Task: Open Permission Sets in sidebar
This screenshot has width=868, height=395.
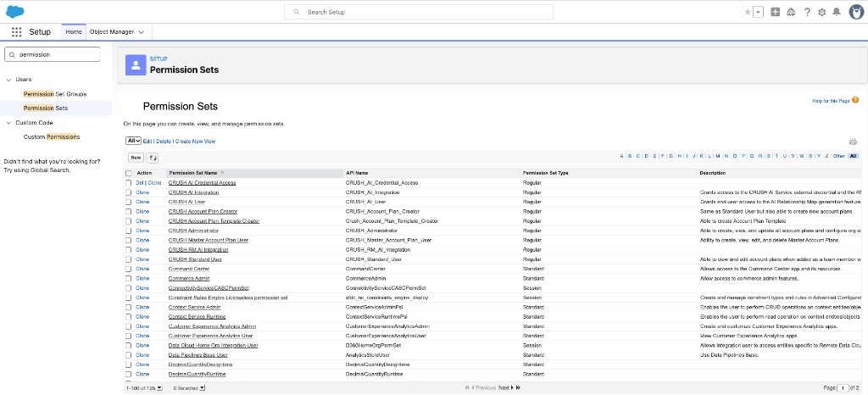Action: point(46,108)
